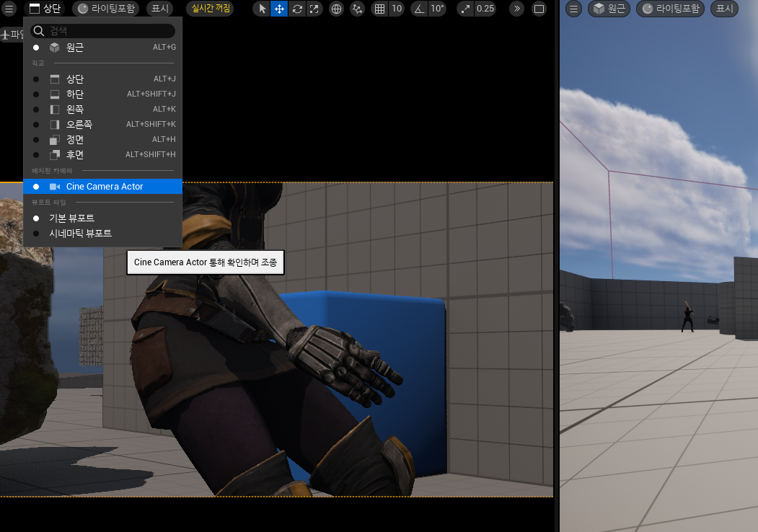Activate the Translate move tool
This screenshot has width=758, height=532.
pos(279,9)
